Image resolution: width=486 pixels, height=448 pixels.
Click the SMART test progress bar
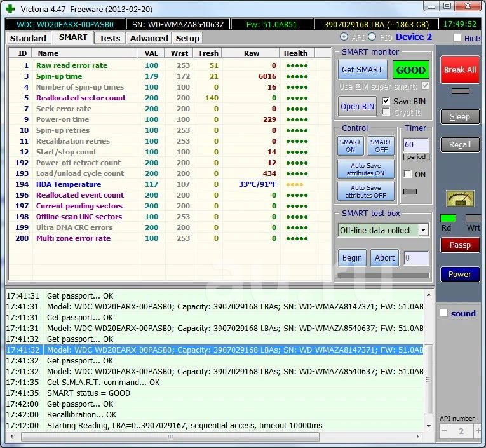pos(384,275)
